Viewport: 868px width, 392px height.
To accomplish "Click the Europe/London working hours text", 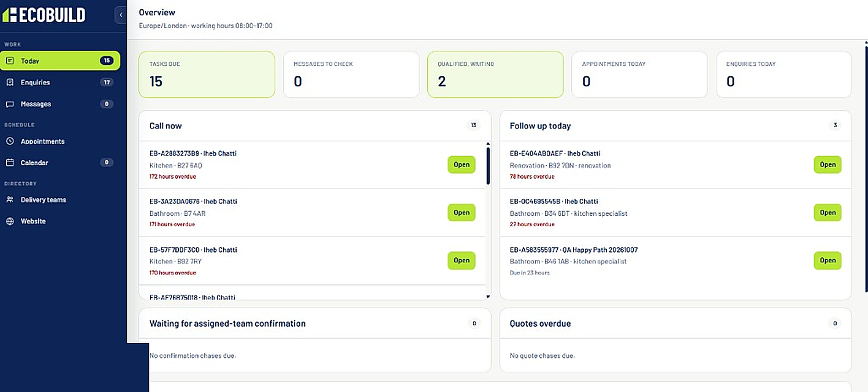I will (205, 26).
